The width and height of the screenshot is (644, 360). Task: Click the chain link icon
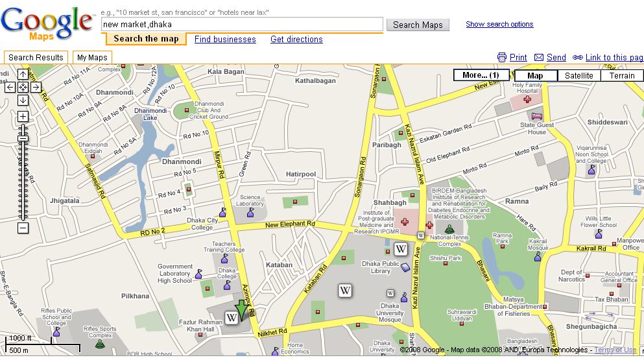[577, 58]
